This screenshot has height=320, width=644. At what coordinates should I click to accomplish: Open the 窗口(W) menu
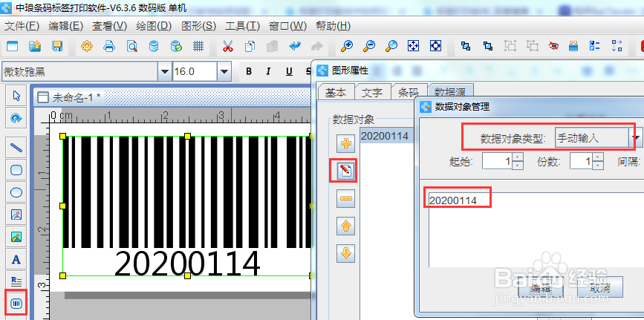287,26
